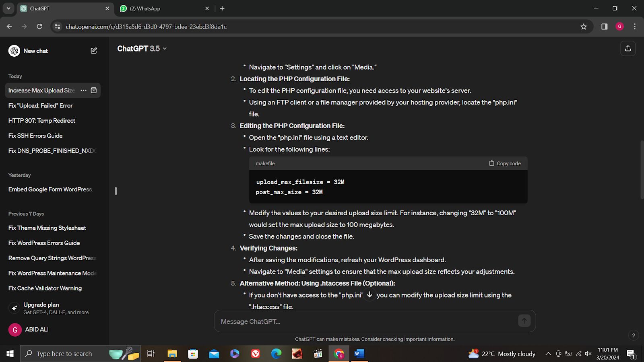Archive the Increase Max Upload Size chat
This screenshot has width=644, height=362.
pos(94,90)
